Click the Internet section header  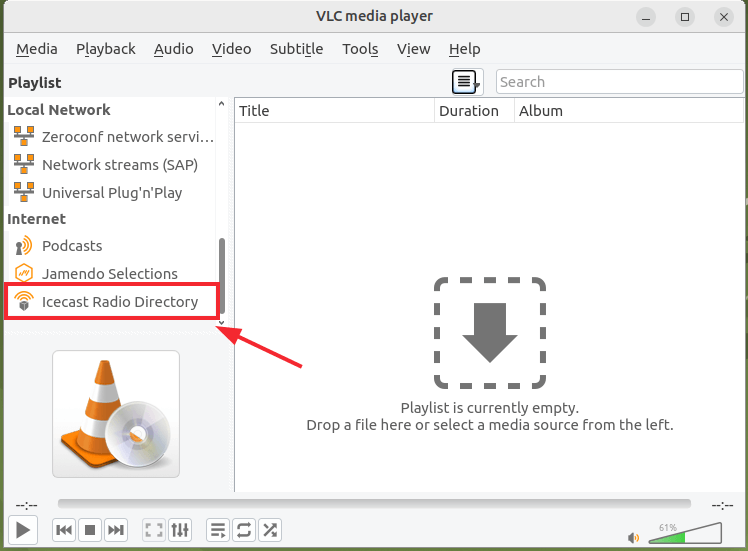36,219
